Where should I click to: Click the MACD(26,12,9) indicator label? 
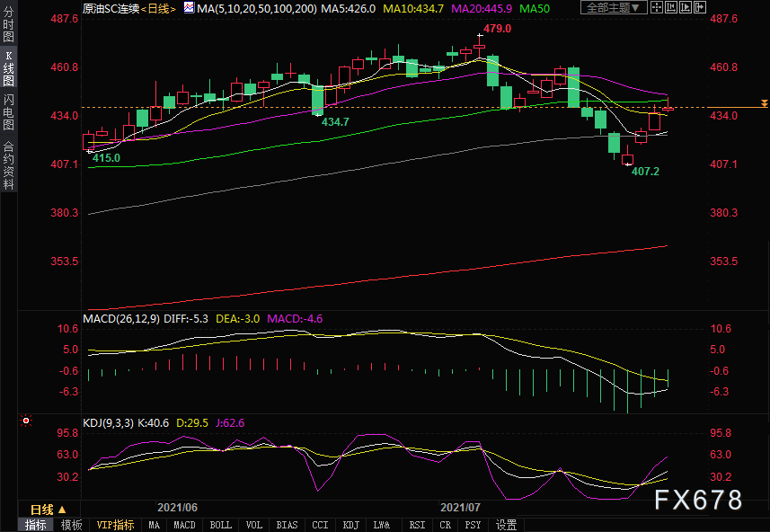[x=121, y=318]
